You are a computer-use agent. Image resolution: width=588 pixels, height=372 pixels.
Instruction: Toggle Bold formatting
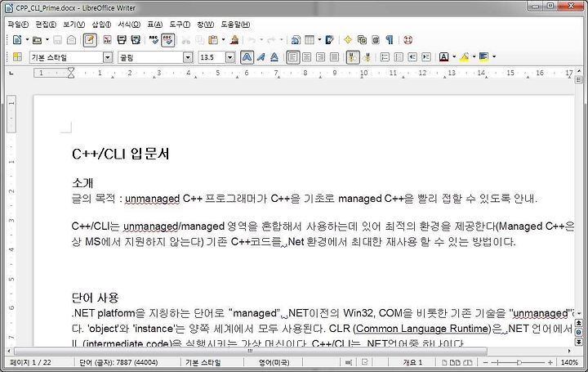coord(247,57)
